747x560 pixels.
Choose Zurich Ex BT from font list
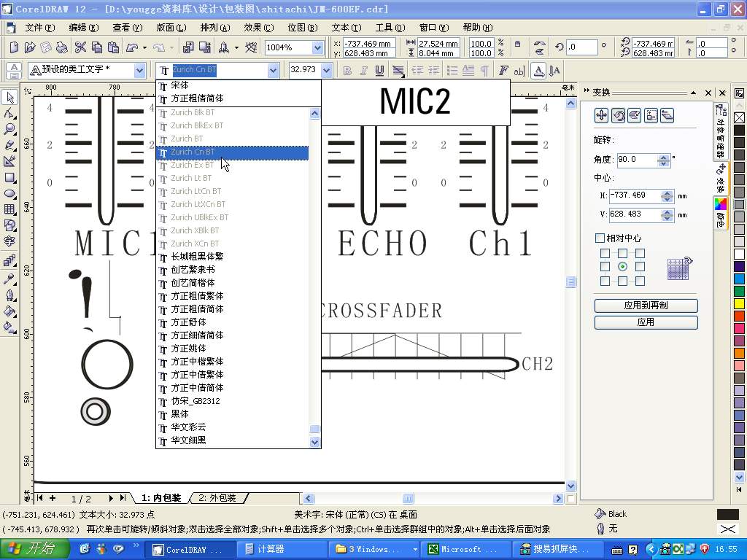[x=233, y=165]
